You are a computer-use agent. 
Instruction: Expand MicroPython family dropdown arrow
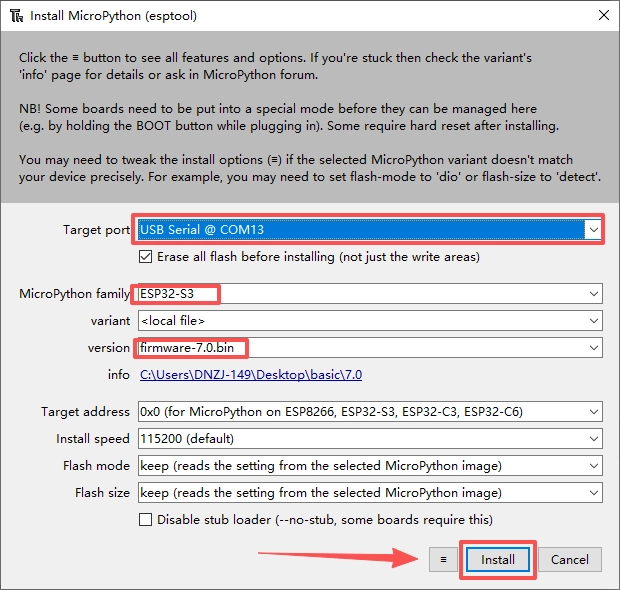[594, 294]
